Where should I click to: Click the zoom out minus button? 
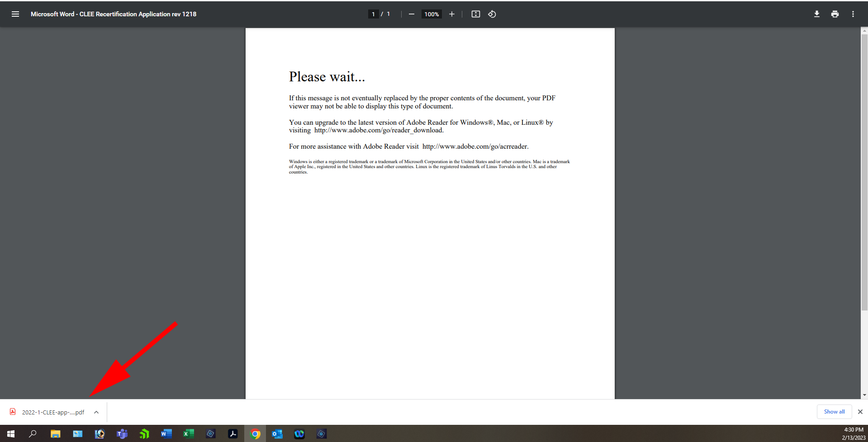[x=411, y=14]
